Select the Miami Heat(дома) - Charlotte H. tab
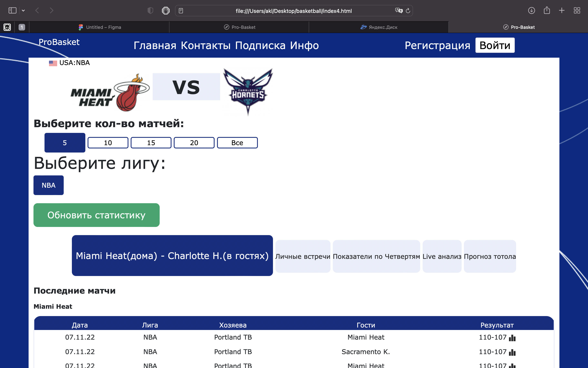The width and height of the screenshot is (588, 368). point(172,256)
